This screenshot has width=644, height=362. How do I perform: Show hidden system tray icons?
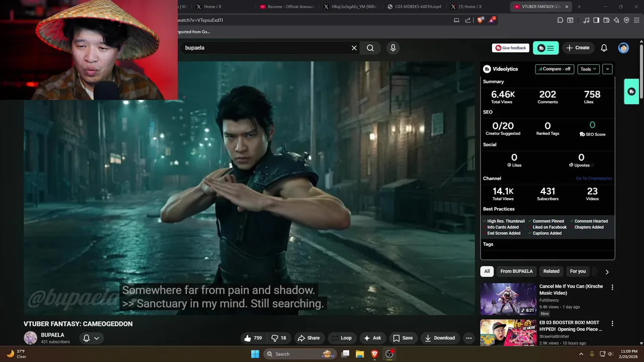tap(581, 354)
